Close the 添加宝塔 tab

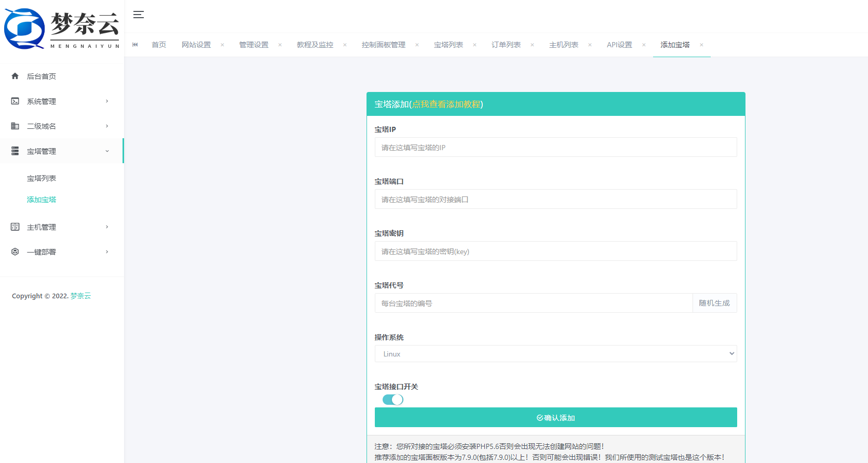coord(701,45)
